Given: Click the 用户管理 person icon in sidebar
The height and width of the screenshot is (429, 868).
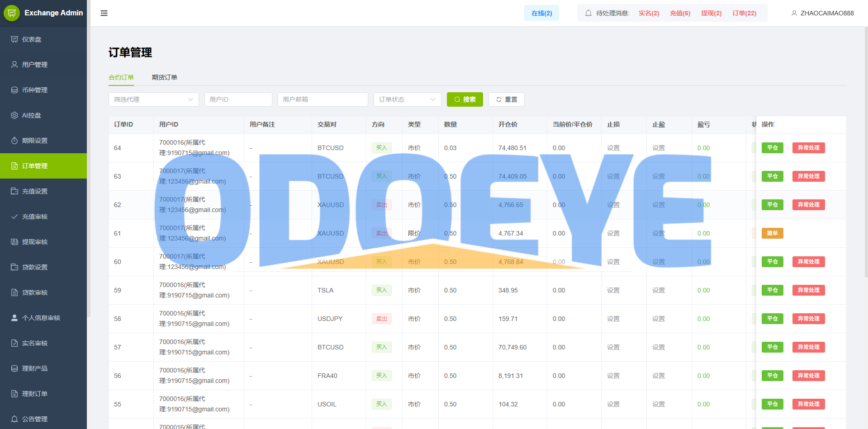Looking at the screenshot, I should [x=14, y=65].
